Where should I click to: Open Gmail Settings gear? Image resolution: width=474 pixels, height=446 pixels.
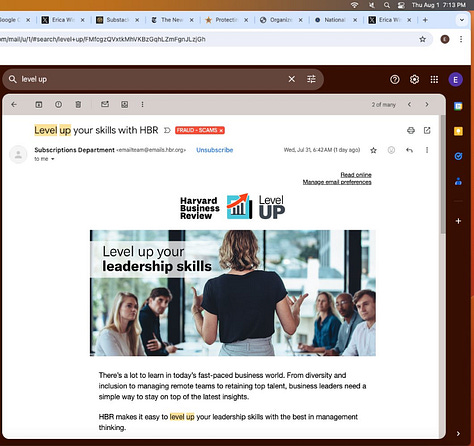[x=414, y=79]
